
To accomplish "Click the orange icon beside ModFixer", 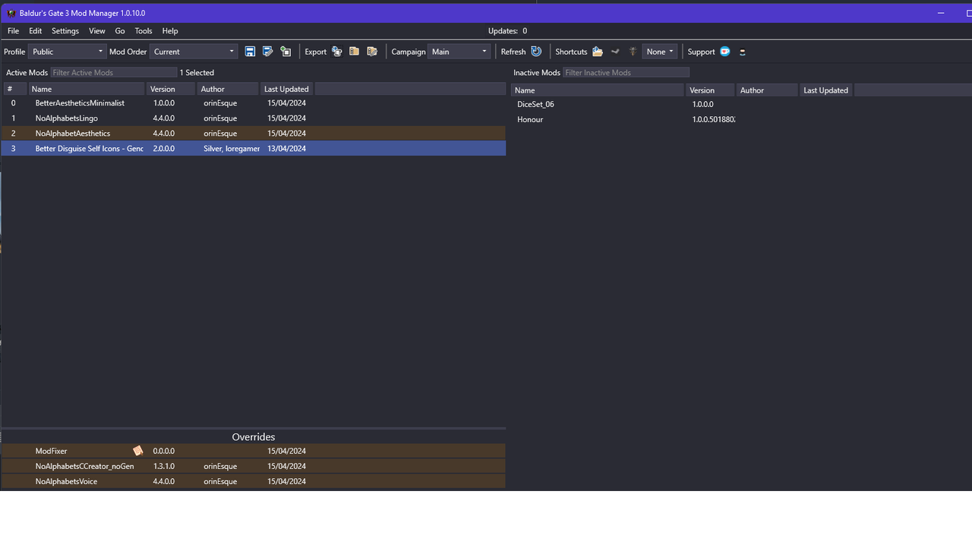I will pyautogui.click(x=137, y=451).
